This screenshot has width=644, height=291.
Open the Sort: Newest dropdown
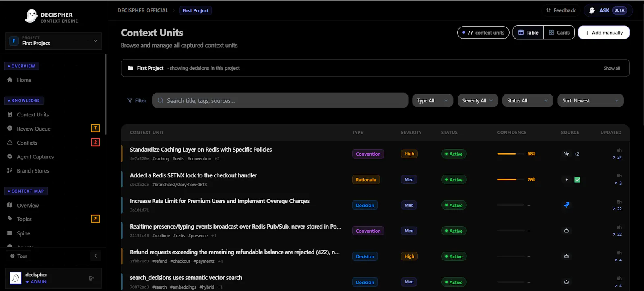tap(590, 100)
